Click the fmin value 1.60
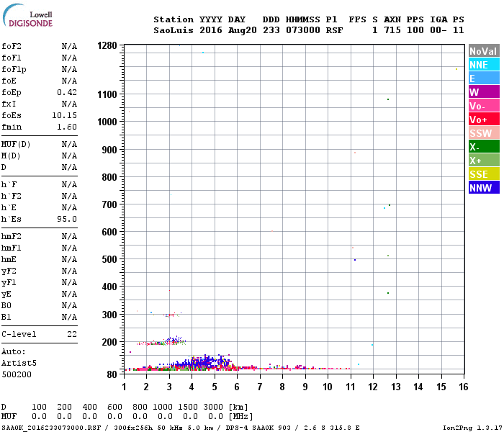The image size is (504, 432). point(67,127)
